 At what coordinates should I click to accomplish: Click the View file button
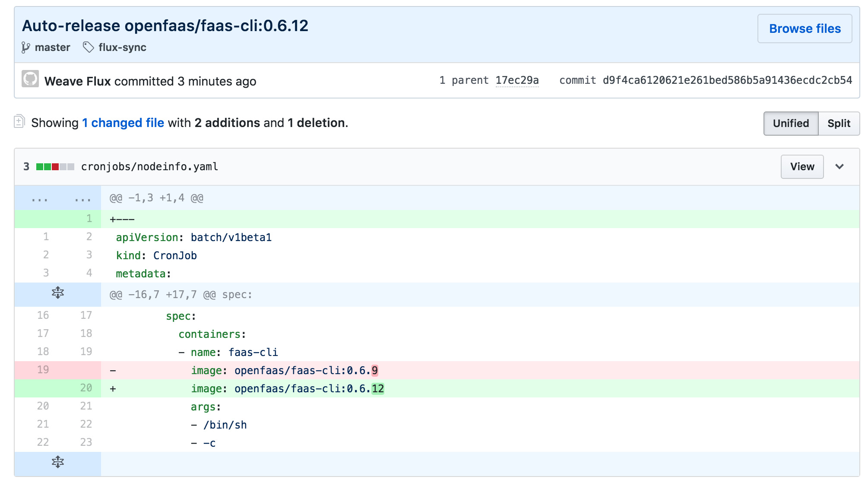coord(802,167)
